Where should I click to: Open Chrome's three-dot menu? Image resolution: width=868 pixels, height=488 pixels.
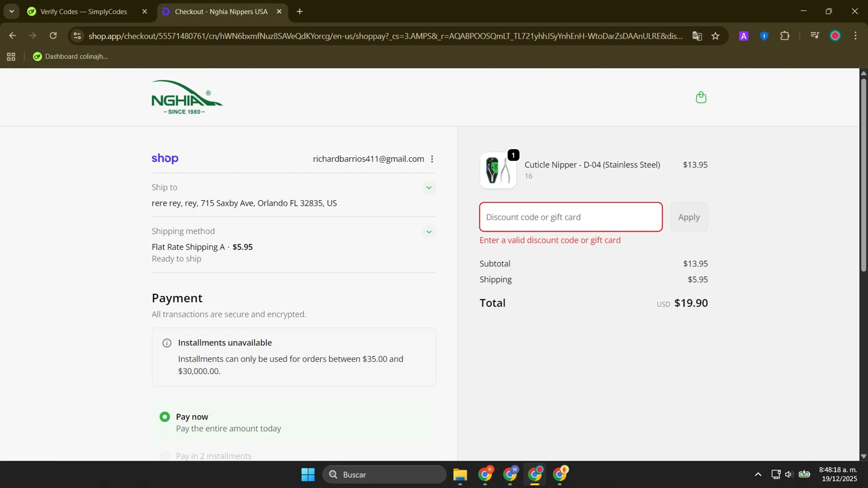point(855,36)
